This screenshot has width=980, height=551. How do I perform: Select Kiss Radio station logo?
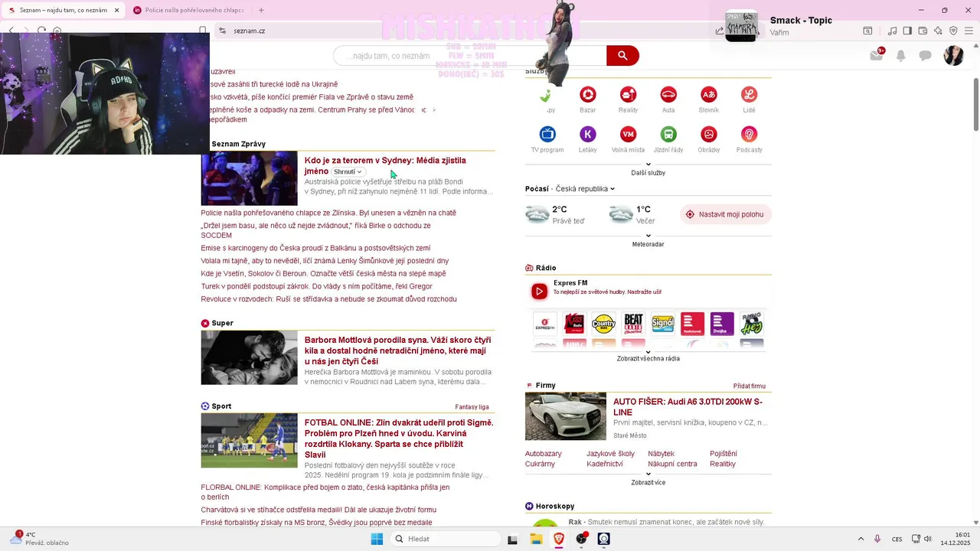click(x=574, y=324)
